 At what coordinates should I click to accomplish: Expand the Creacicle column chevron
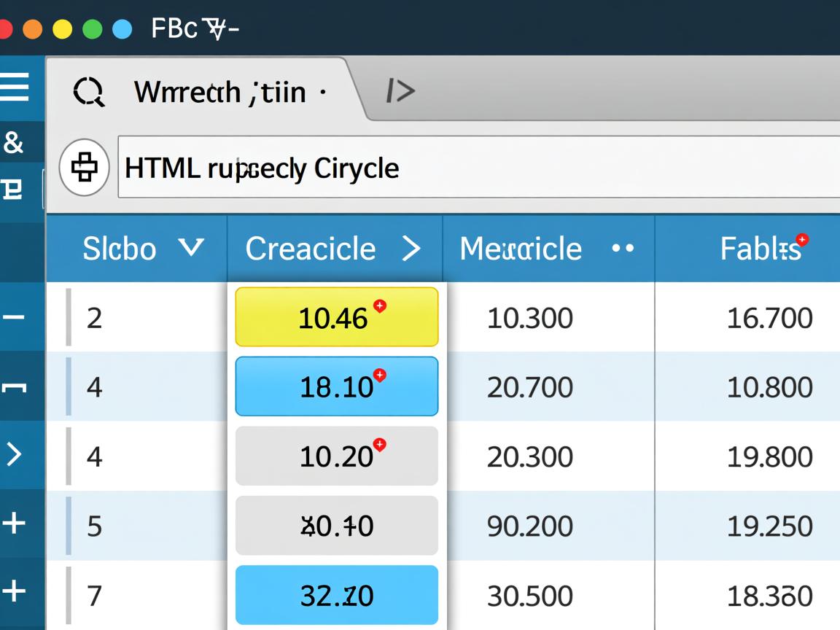[411, 249]
